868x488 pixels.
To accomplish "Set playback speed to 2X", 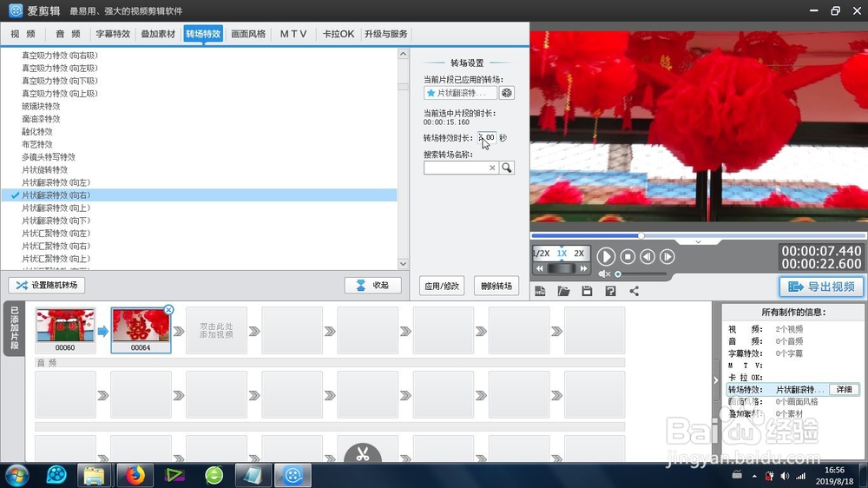I will [579, 254].
